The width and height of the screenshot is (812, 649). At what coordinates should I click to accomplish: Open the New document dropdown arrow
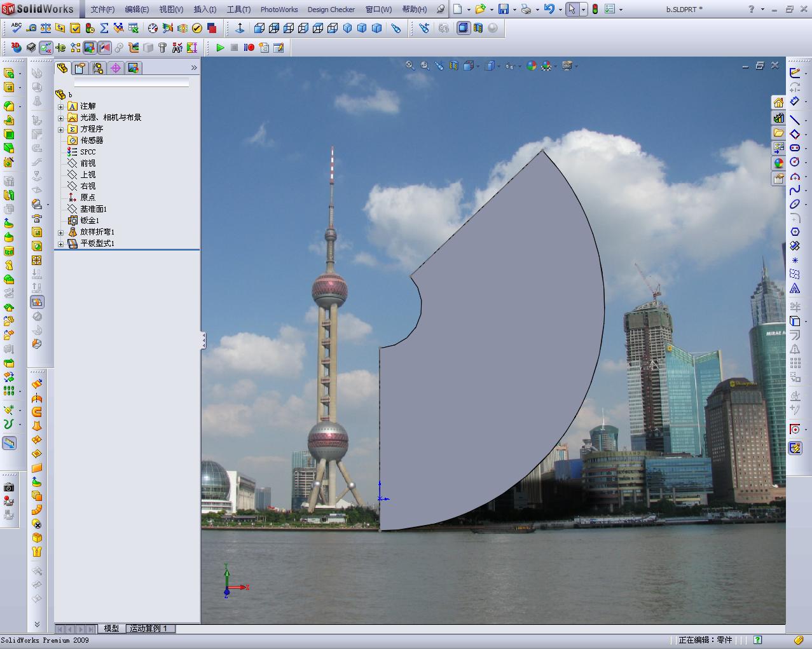click(x=469, y=10)
